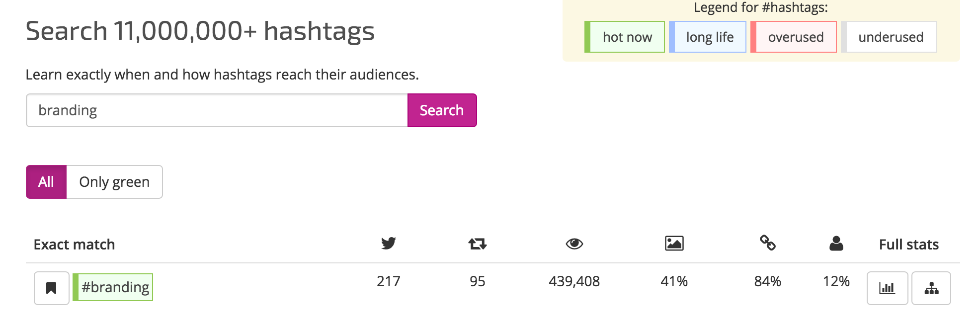This screenshot has height=326, width=980.
Task: Click the Full stats column header
Action: (908, 244)
